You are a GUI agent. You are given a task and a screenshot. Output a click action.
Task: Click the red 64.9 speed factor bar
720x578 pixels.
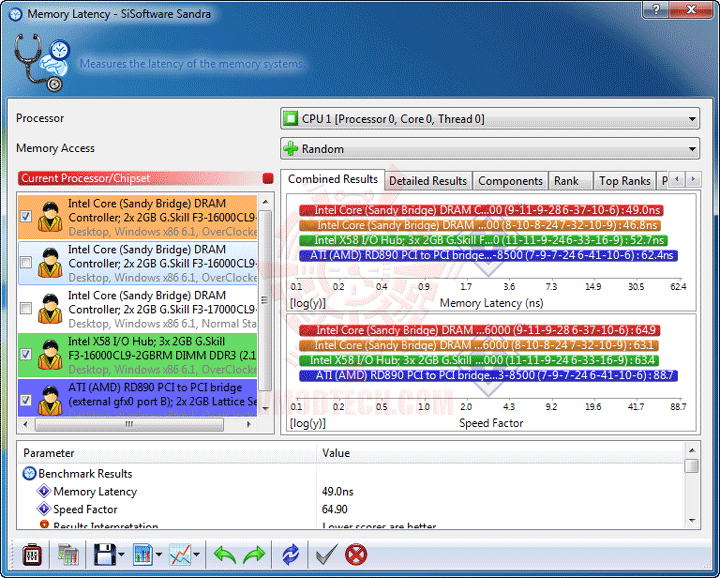[x=480, y=331]
